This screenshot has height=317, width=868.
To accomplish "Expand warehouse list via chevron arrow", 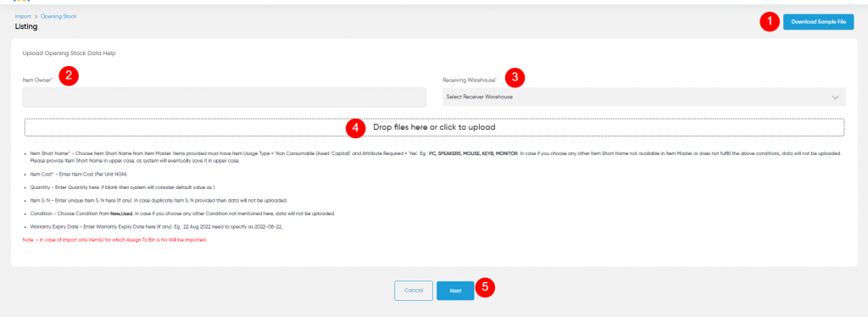I will click(835, 97).
